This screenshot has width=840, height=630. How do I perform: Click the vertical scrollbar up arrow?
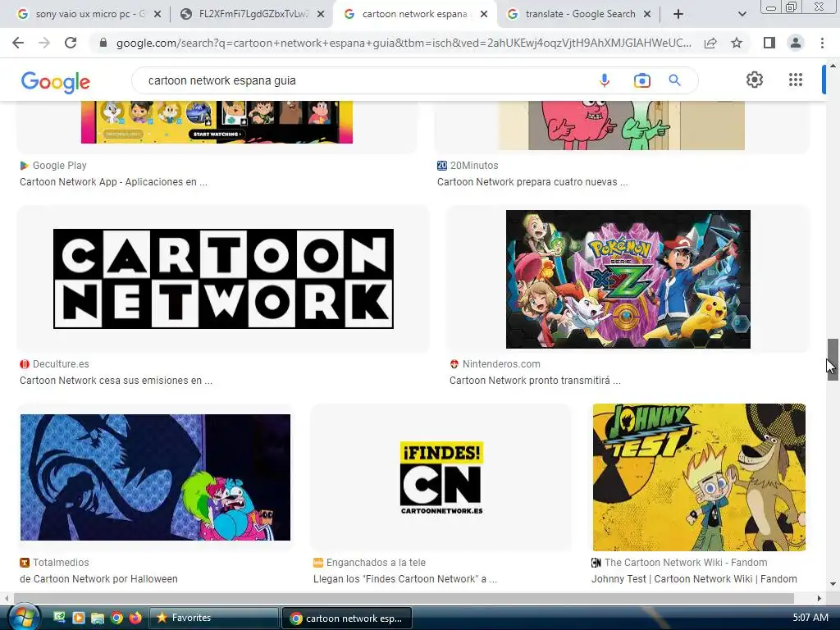(833, 66)
